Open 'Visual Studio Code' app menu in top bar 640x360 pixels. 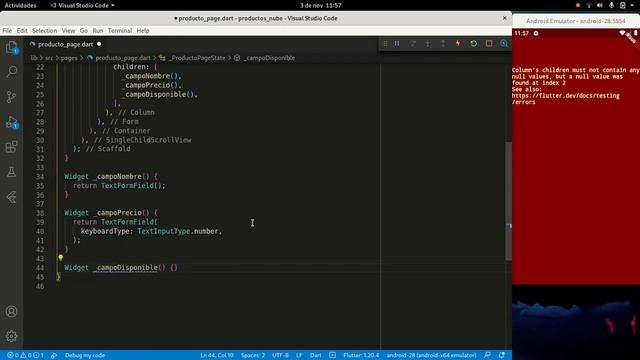(83, 5)
